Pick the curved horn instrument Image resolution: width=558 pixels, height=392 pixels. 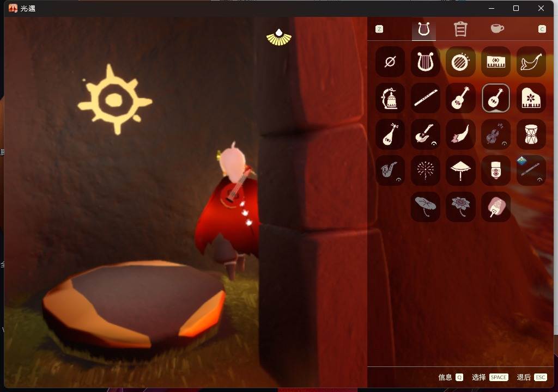(x=531, y=62)
